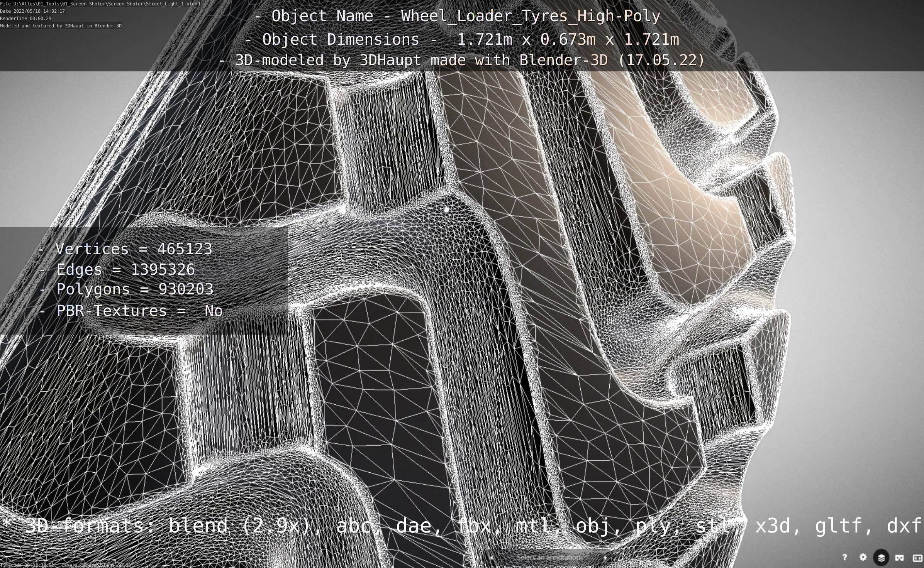The height and width of the screenshot is (568, 924).
Task: Go to next annotation arrow
Action: pos(605,557)
